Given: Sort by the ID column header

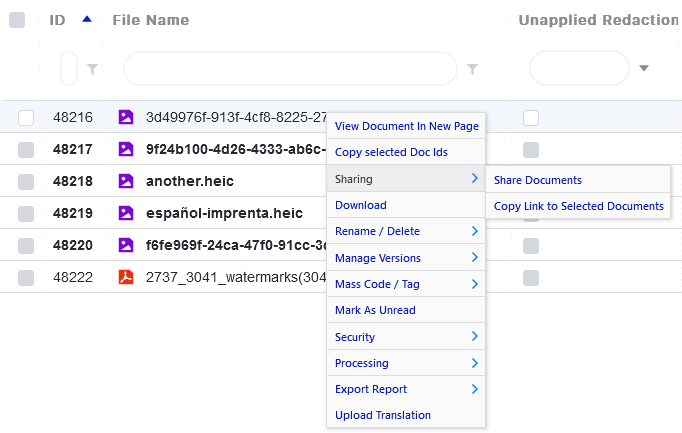Looking at the screenshot, I should [x=57, y=20].
